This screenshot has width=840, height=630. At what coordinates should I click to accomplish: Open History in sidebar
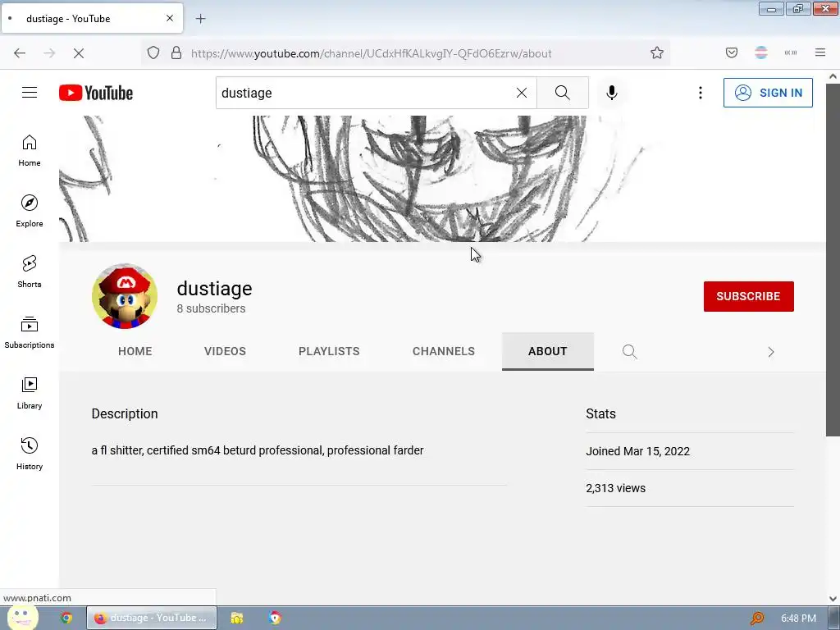[x=30, y=454]
